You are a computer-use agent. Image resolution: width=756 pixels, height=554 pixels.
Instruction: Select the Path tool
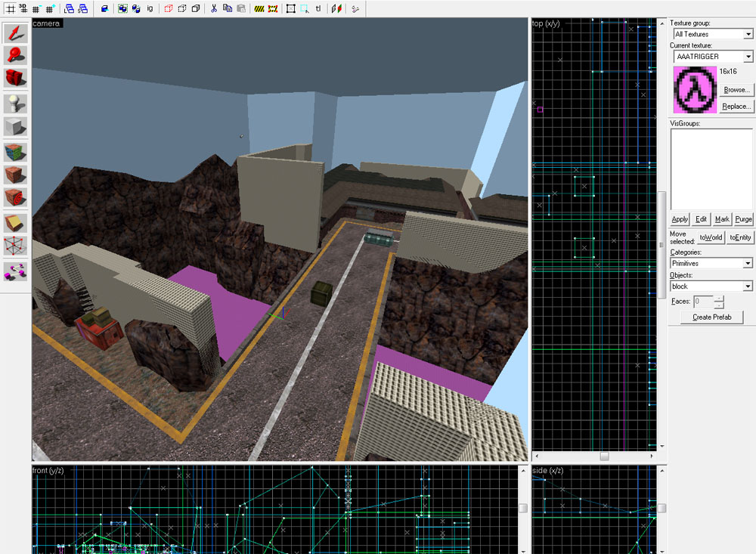(15, 271)
